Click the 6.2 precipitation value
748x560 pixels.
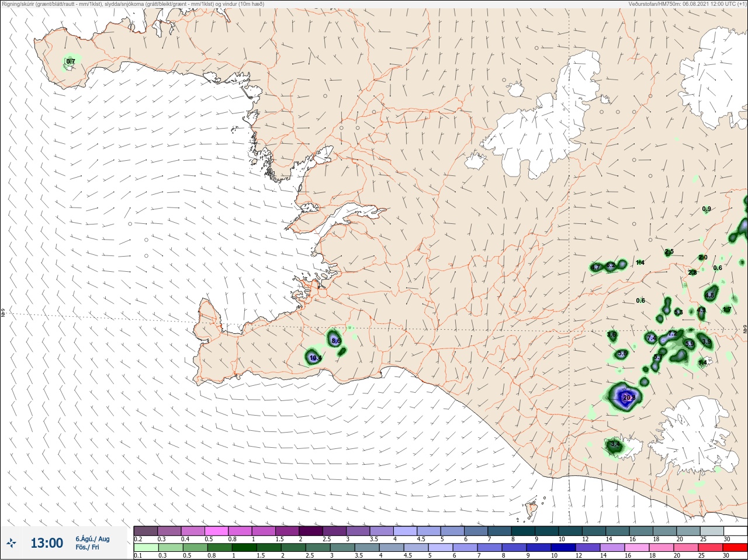pos(611,265)
